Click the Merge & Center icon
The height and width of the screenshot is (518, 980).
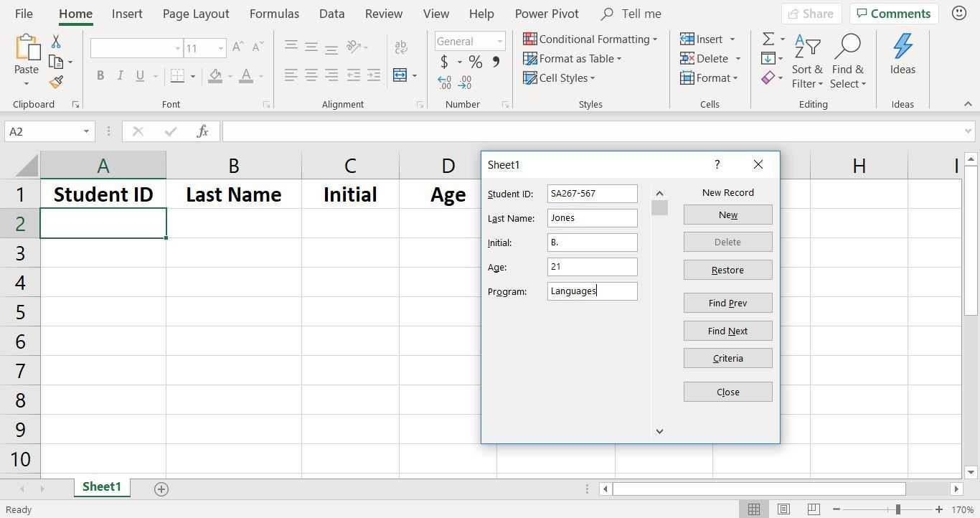pyautogui.click(x=400, y=75)
